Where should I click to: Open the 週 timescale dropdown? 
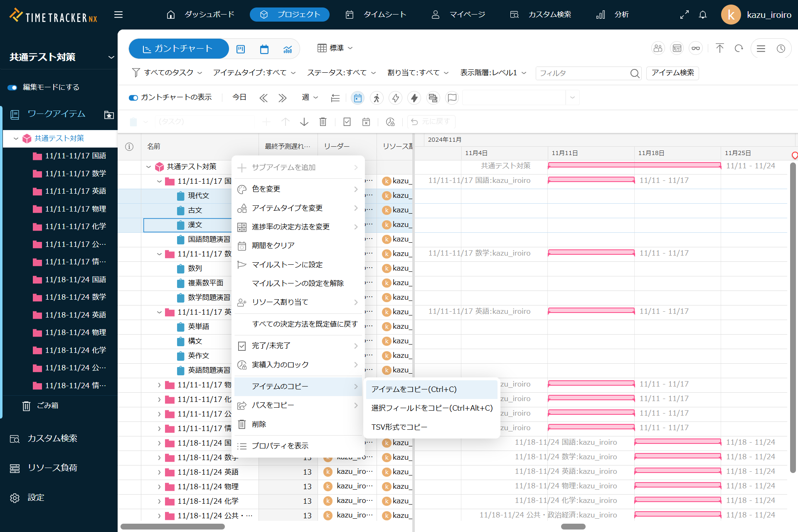coord(310,97)
